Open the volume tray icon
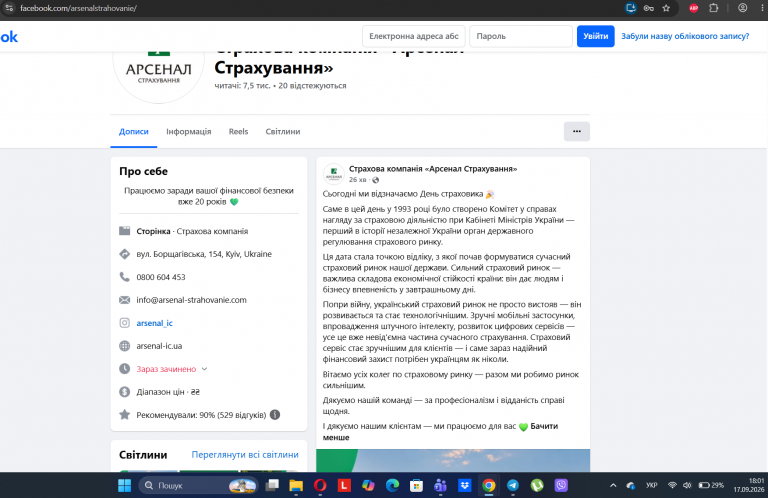 point(687,485)
